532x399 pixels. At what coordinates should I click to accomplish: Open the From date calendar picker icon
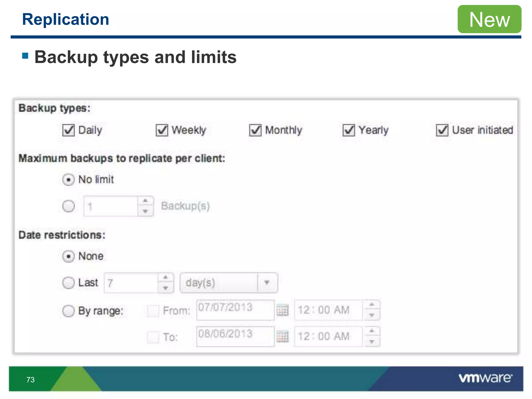click(x=283, y=310)
